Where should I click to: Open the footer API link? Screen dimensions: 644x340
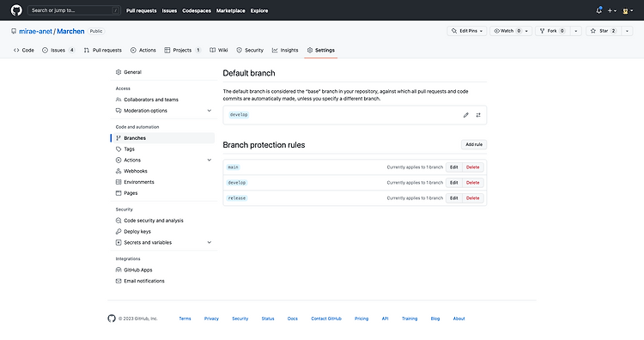click(x=385, y=319)
